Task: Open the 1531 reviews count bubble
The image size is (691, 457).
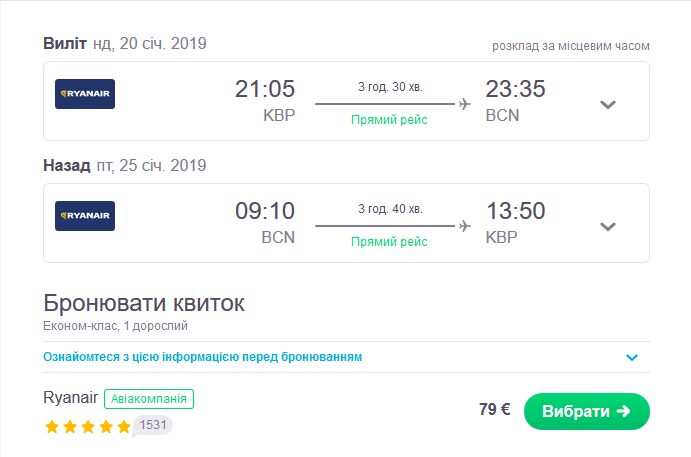Action: 153,425
